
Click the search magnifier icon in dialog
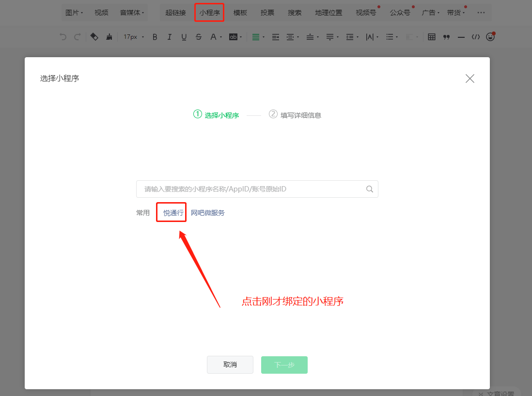pos(370,189)
